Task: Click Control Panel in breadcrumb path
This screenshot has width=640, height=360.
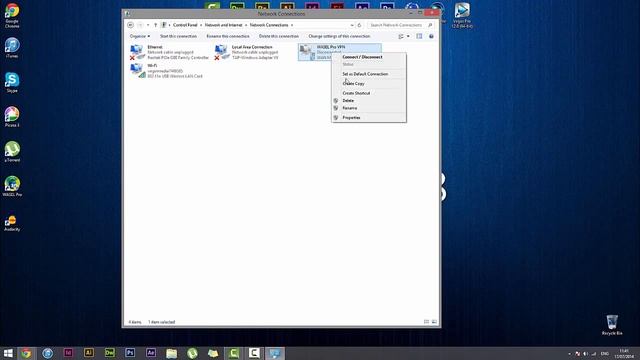Action: (185, 25)
